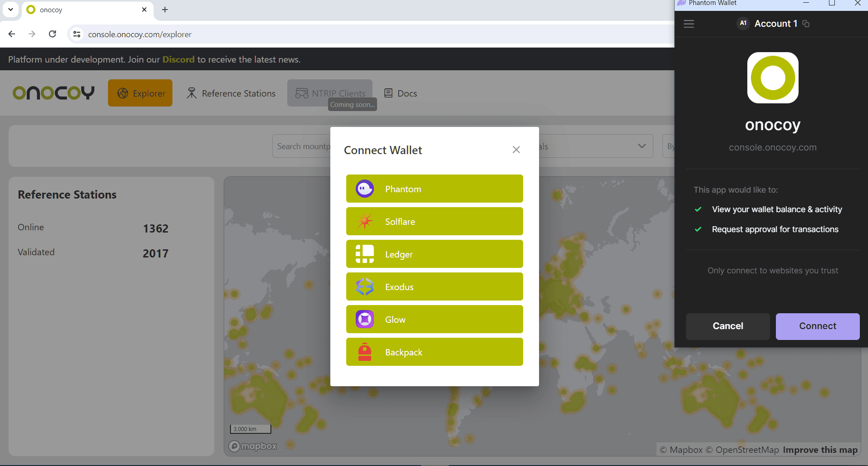The height and width of the screenshot is (466, 868).
Task: Open a new browser tab
Action: point(165,10)
